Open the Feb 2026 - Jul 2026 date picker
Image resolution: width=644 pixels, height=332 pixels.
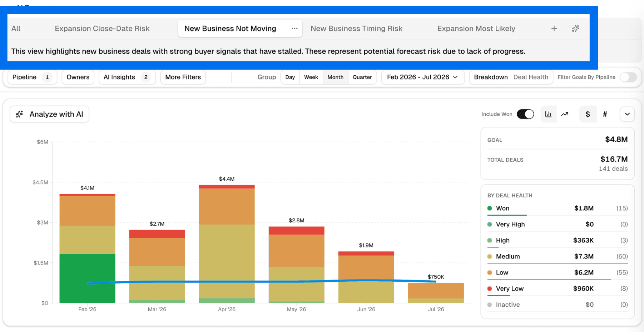tap(422, 77)
